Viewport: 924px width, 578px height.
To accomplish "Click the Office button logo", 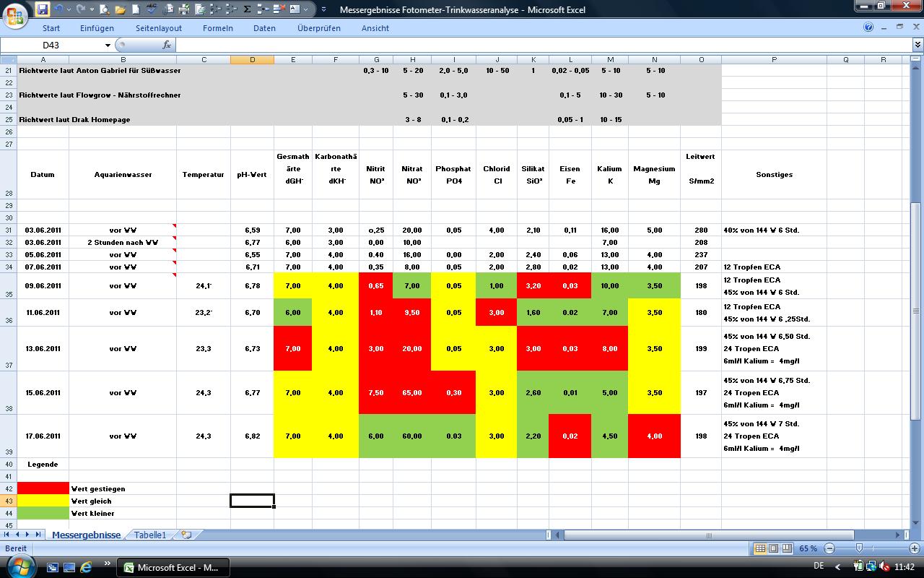I will [15, 13].
